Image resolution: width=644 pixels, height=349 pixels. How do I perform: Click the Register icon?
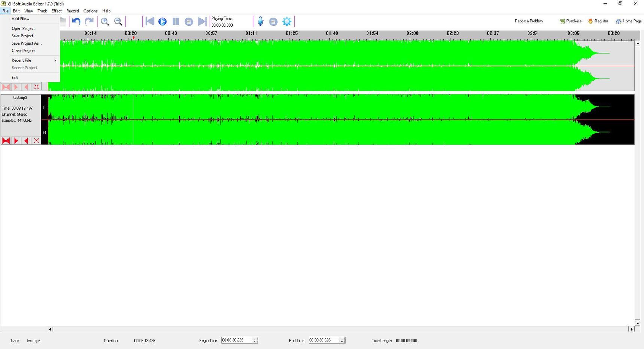click(590, 21)
